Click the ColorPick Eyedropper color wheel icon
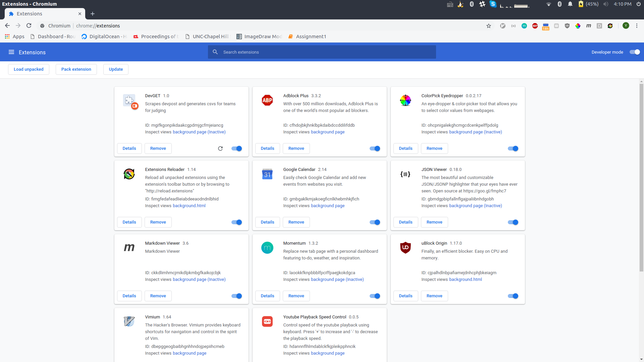644x362 pixels. (x=406, y=100)
